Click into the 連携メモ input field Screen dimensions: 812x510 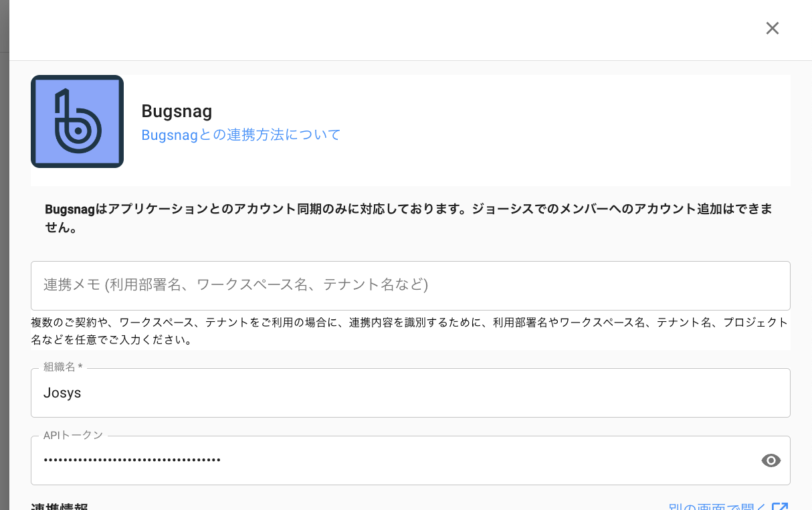410,285
